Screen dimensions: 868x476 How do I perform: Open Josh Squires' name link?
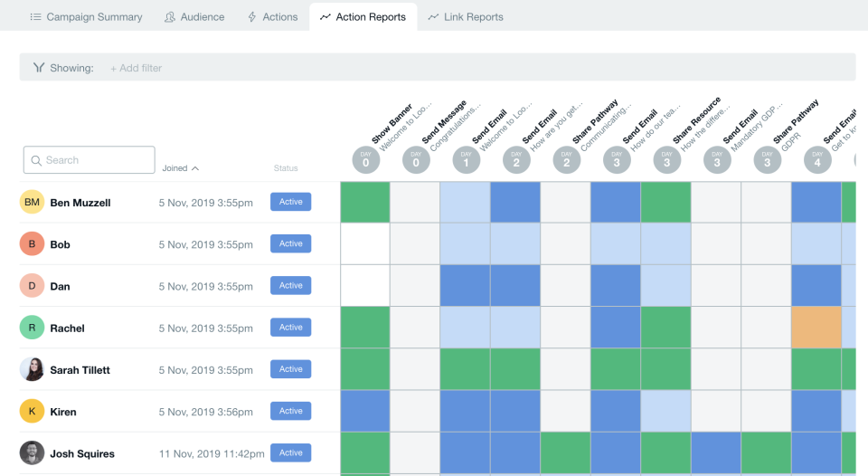82,453
